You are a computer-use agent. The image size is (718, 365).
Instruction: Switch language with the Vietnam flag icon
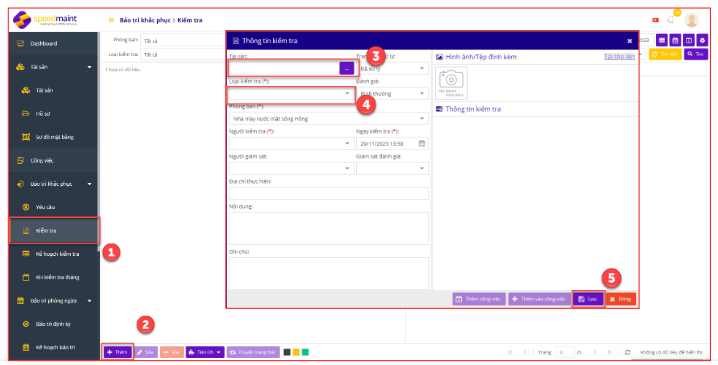655,20
